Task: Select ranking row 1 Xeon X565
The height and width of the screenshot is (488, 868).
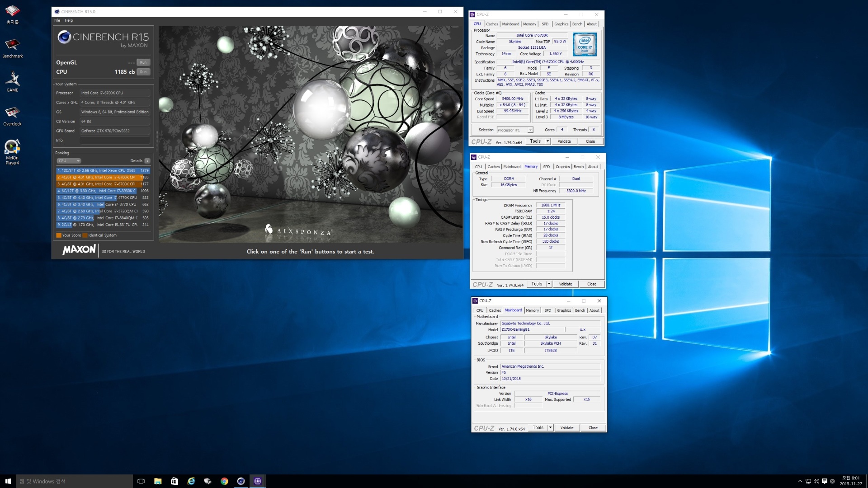Action: click(x=103, y=170)
